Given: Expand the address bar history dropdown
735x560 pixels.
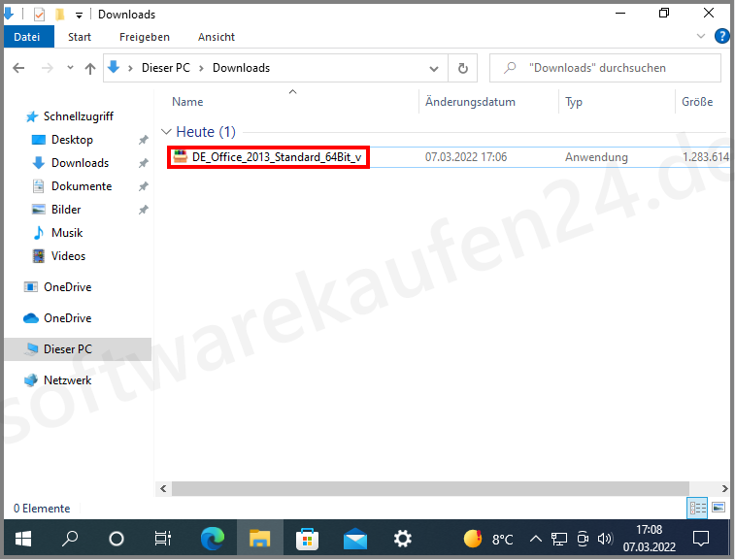Looking at the screenshot, I should point(434,68).
